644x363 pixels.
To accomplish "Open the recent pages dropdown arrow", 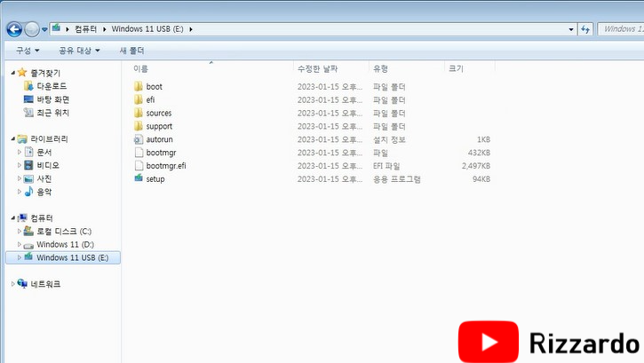I will (44, 29).
